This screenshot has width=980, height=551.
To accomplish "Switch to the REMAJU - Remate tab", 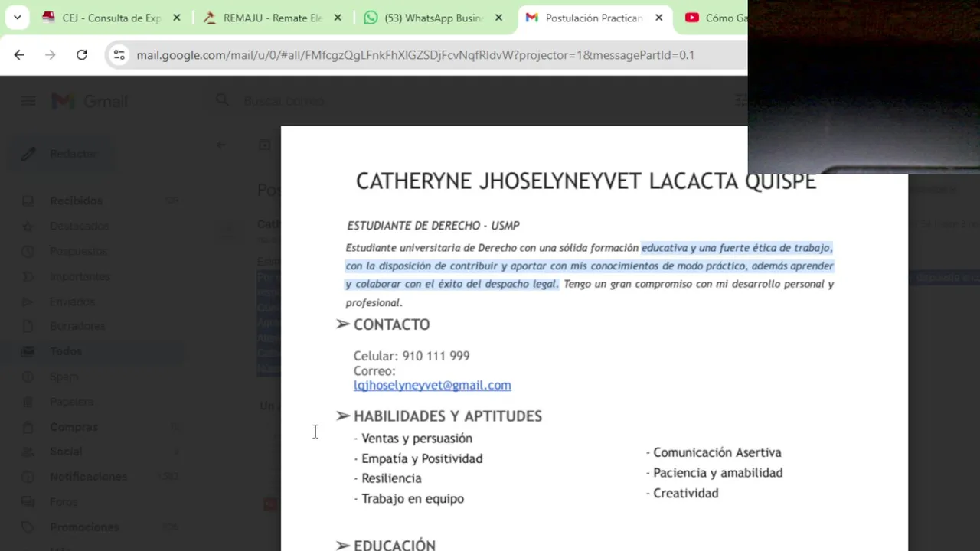I will point(273,18).
